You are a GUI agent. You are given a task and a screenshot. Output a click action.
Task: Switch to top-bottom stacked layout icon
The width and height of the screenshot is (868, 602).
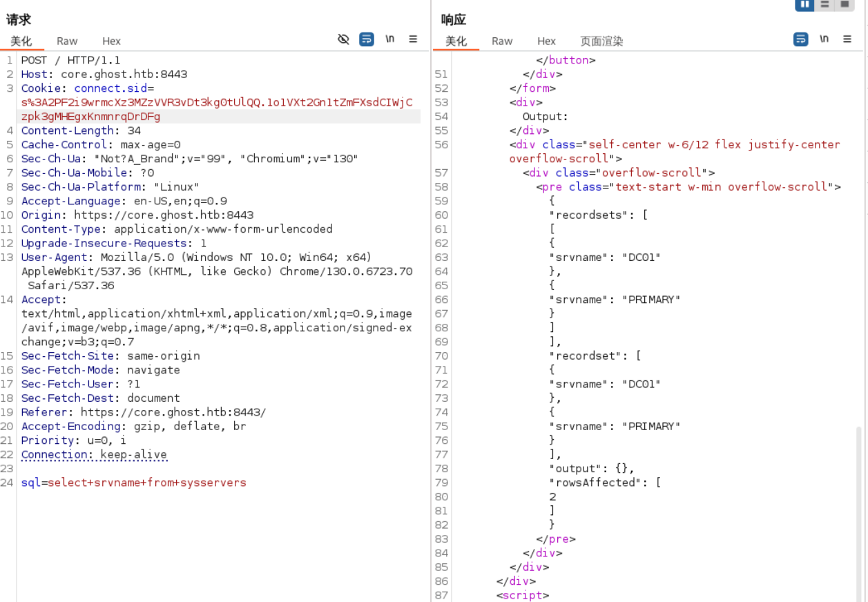[824, 5]
